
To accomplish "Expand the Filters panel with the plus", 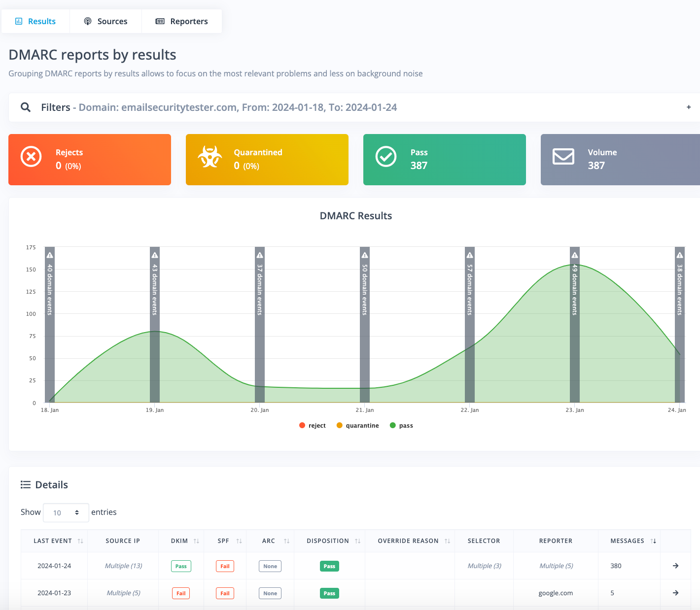I will click(688, 107).
